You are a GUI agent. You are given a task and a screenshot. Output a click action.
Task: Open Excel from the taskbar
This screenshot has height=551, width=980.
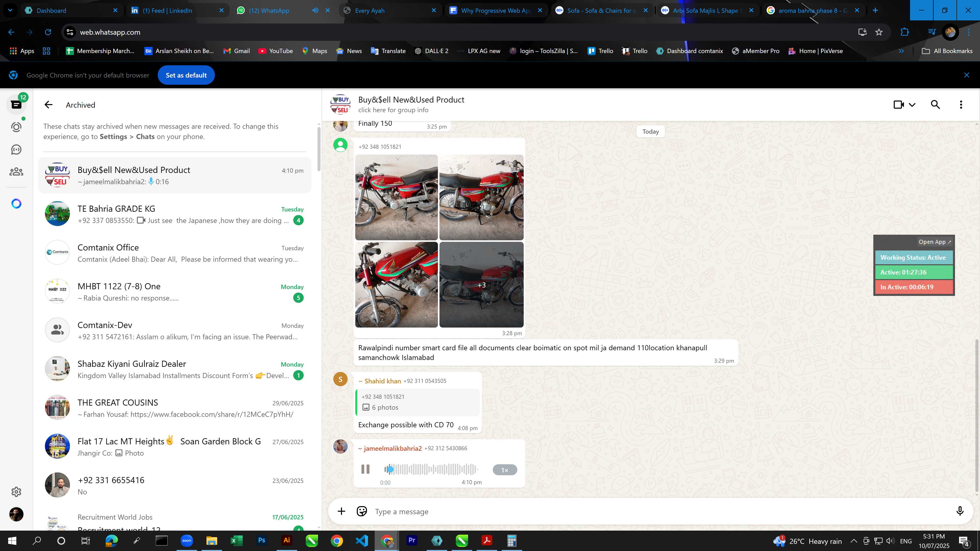[x=236, y=540]
